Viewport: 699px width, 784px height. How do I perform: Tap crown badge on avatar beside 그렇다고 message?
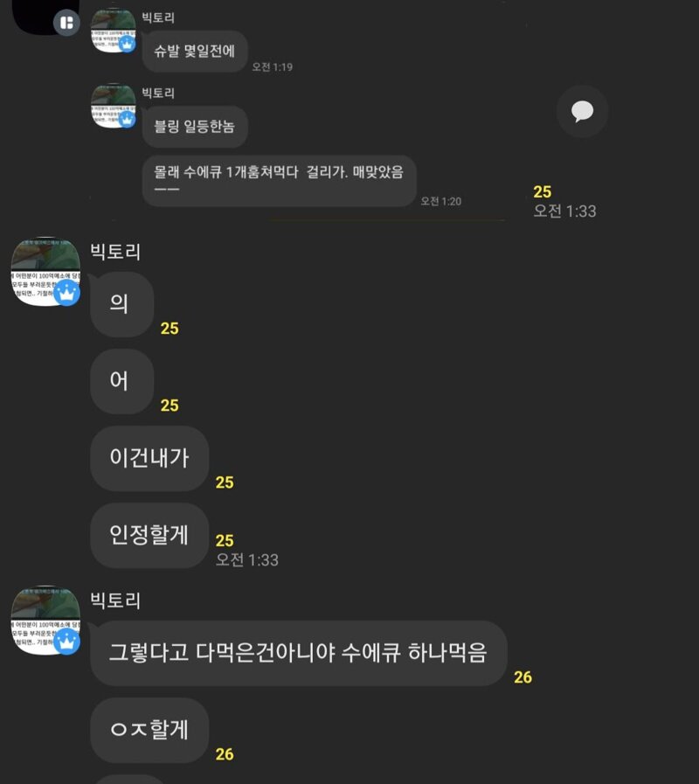(x=67, y=642)
